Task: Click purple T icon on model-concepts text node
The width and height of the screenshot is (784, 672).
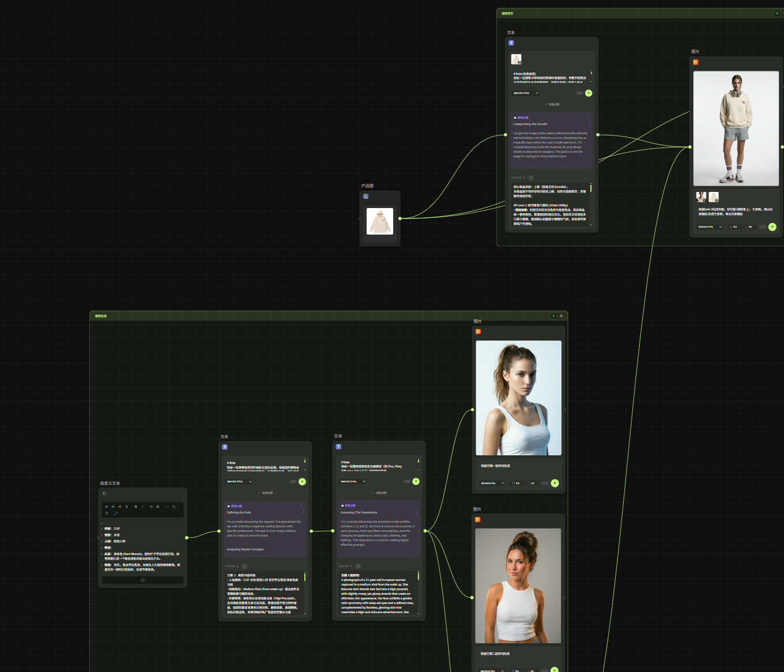Action: click(x=225, y=447)
